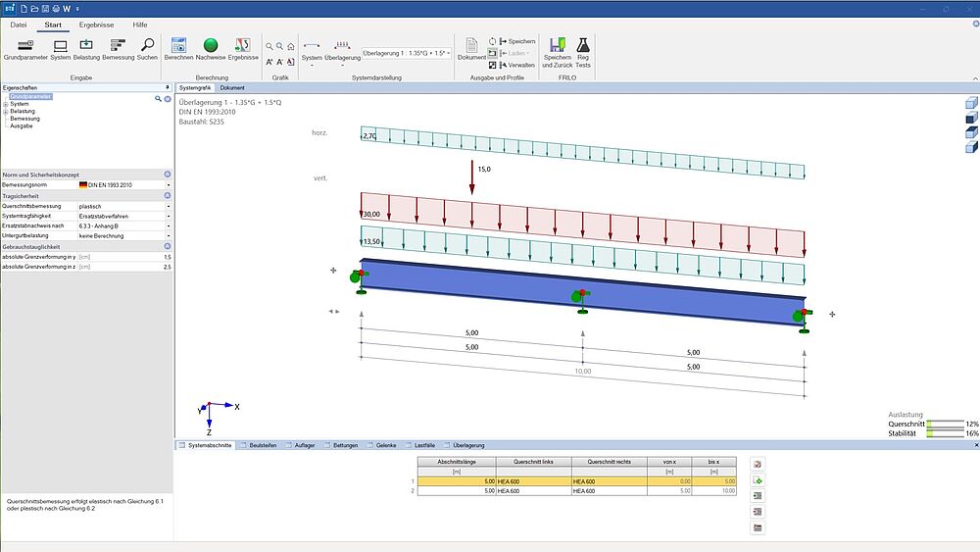Image resolution: width=980 pixels, height=552 pixels.
Task: Collapse the Gebrauchstauglichkeit section
Action: coord(168,246)
